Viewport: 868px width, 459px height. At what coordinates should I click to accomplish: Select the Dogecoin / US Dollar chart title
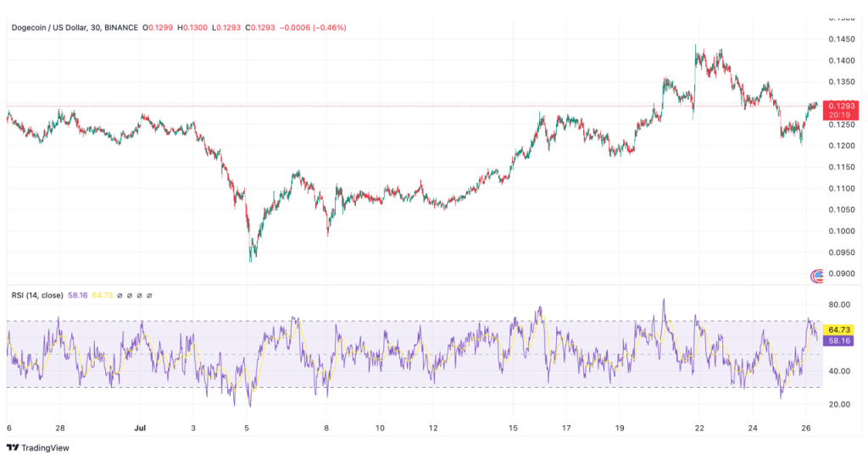click(x=75, y=28)
